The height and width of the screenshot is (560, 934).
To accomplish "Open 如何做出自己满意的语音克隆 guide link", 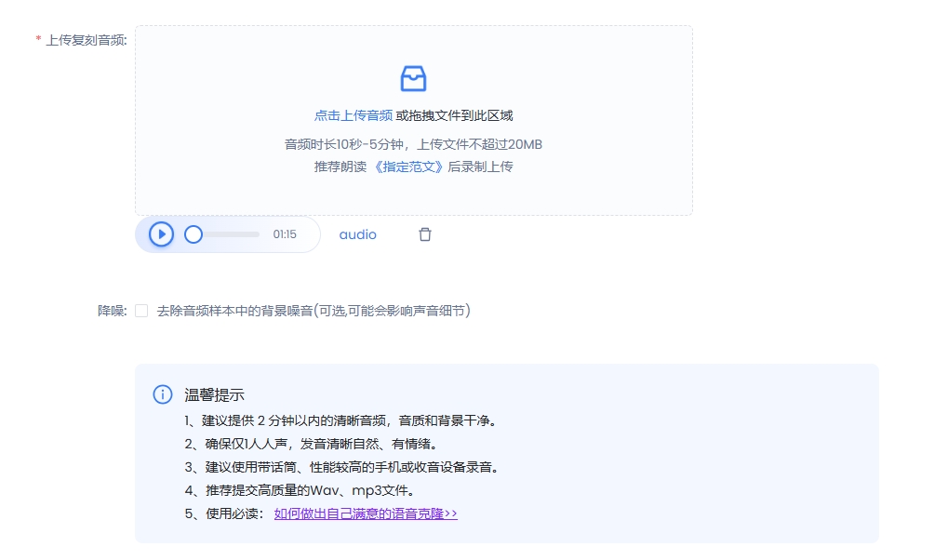I will click(366, 513).
